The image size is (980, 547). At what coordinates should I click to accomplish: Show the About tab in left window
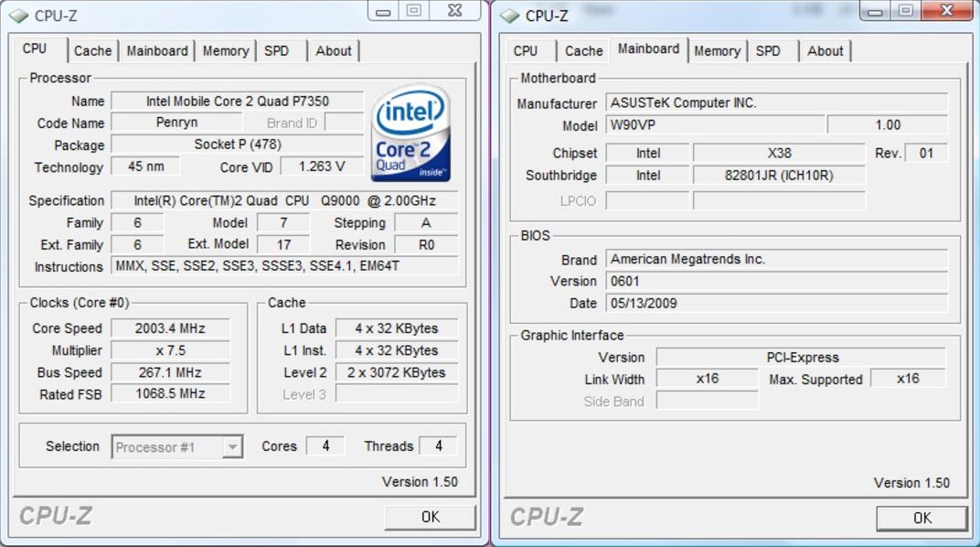point(333,51)
